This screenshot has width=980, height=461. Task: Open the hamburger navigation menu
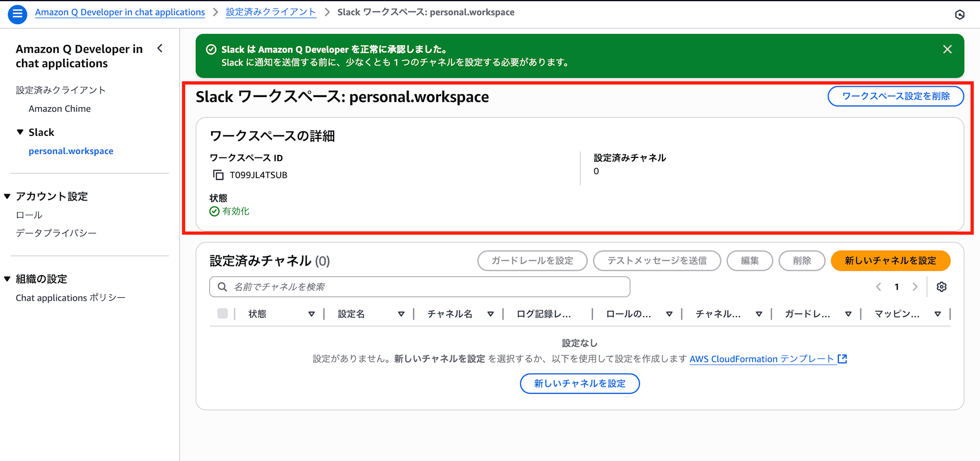[x=17, y=14]
